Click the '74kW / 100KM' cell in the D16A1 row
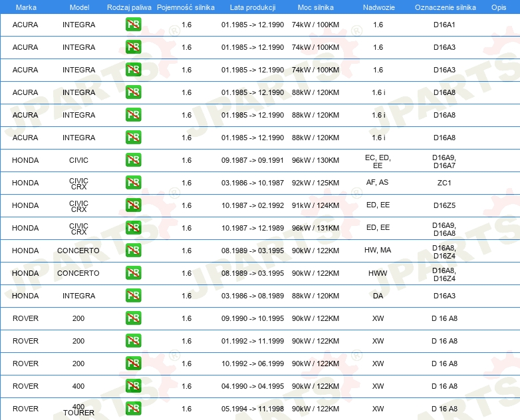Image resolution: width=520 pixels, height=420 pixels. (x=315, y=25)
